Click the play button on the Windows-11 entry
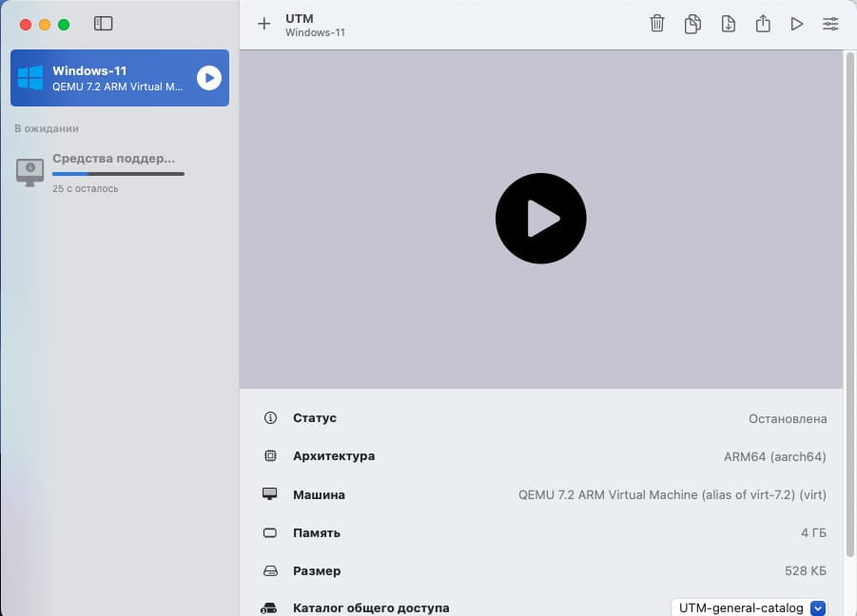The width and height of the screenshot is (857, 616). (208, 78)
